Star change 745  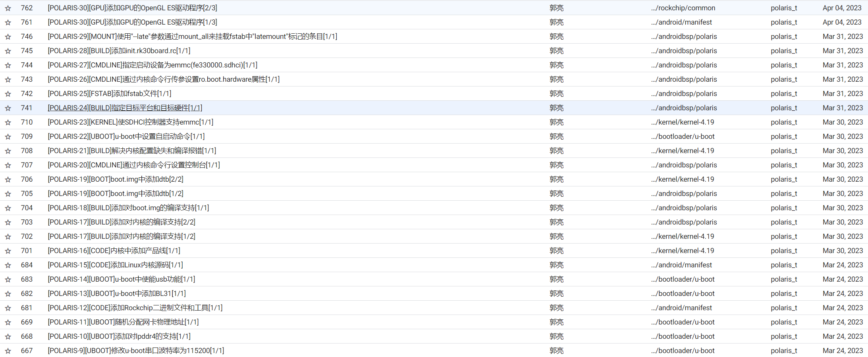click(x=8, y=51)
